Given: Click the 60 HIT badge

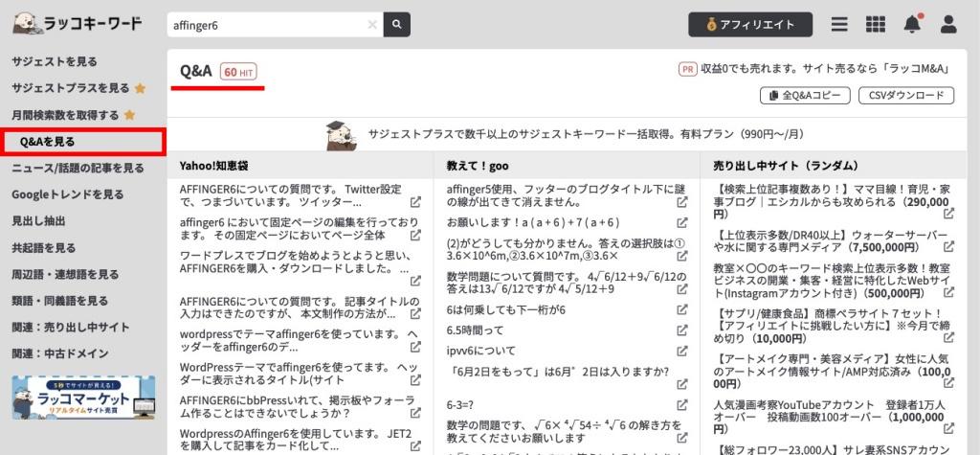Looking at the screenshot, I should tap(238, 72).
